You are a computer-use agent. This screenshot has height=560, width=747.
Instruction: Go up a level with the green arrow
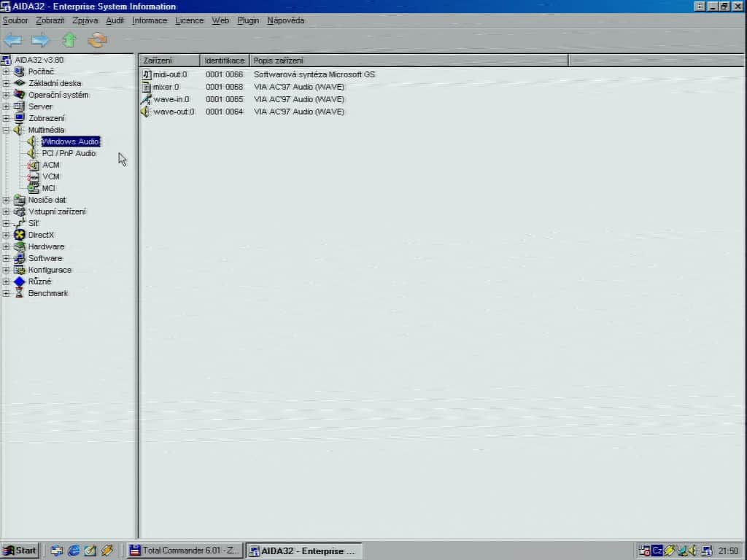pos(69,40)
